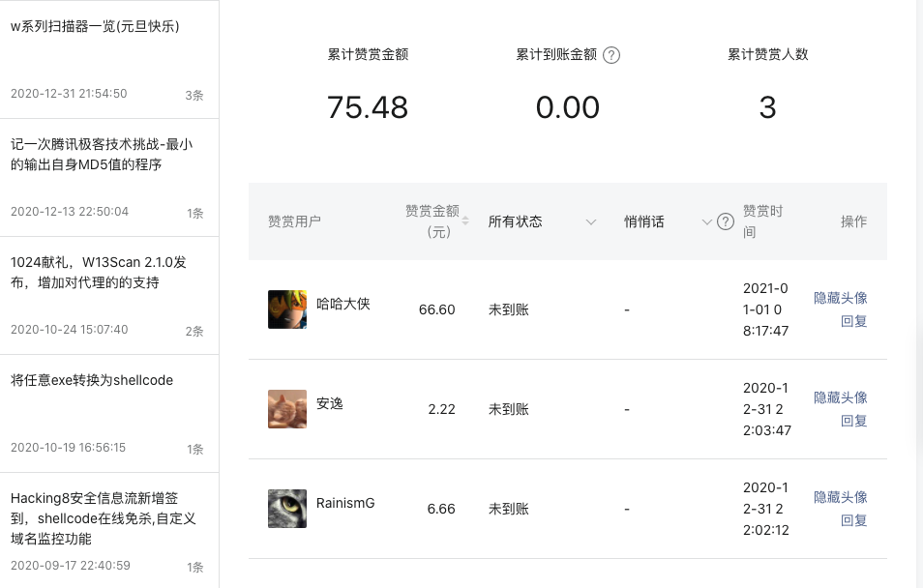Select the 腾讯极客技术挑战 MD5 article
This screenshot has width=923, height=588.
tap(109, 178)
